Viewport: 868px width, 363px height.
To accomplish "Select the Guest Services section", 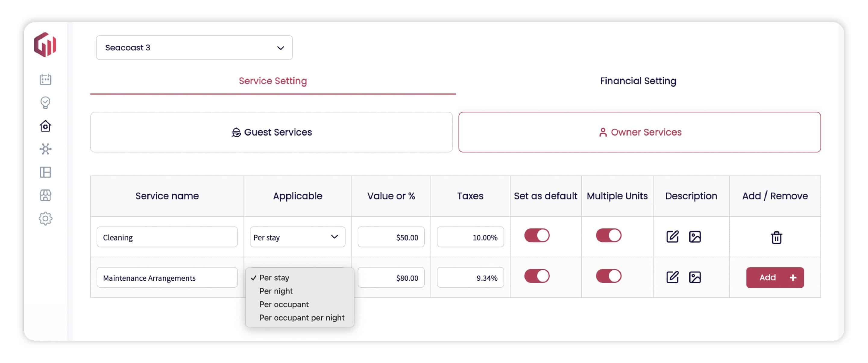I will pyautogui.click(x=272, y=132).
